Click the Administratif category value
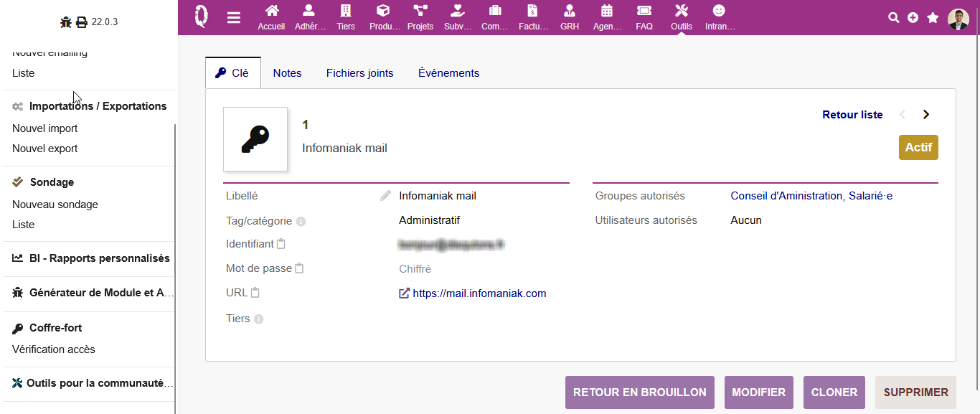The height and width of the screenshot is (414, 980). tap(430, 220)
